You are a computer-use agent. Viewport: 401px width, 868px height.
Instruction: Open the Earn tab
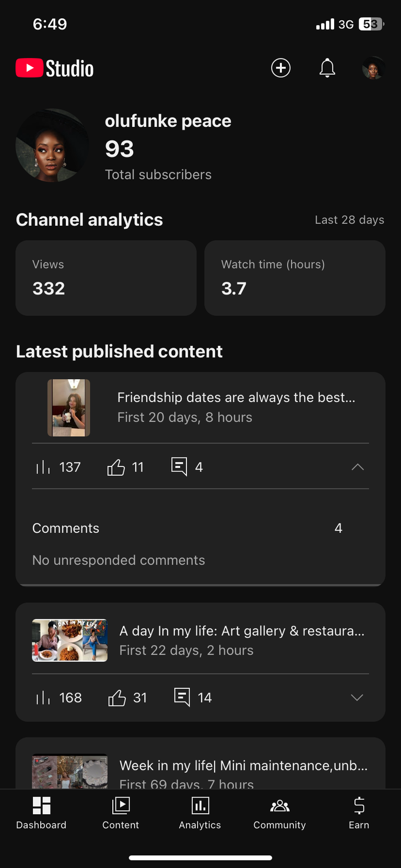pyautogui.click(x=359, y=813)
